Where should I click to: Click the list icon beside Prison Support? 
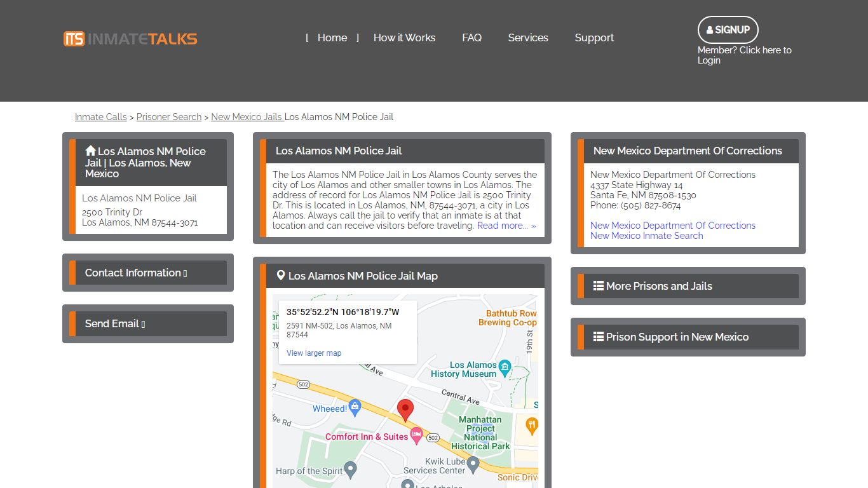(x=599, y=337)
